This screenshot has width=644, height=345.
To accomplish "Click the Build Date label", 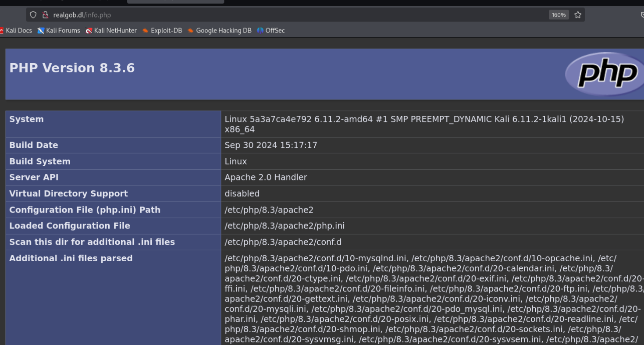I will click(x=34, y=145).
